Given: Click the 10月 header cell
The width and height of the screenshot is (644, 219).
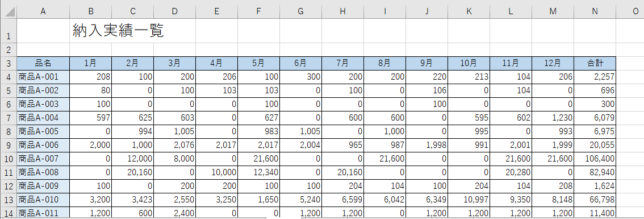Looking at the screenshot, I should click(x=469, y=63).
